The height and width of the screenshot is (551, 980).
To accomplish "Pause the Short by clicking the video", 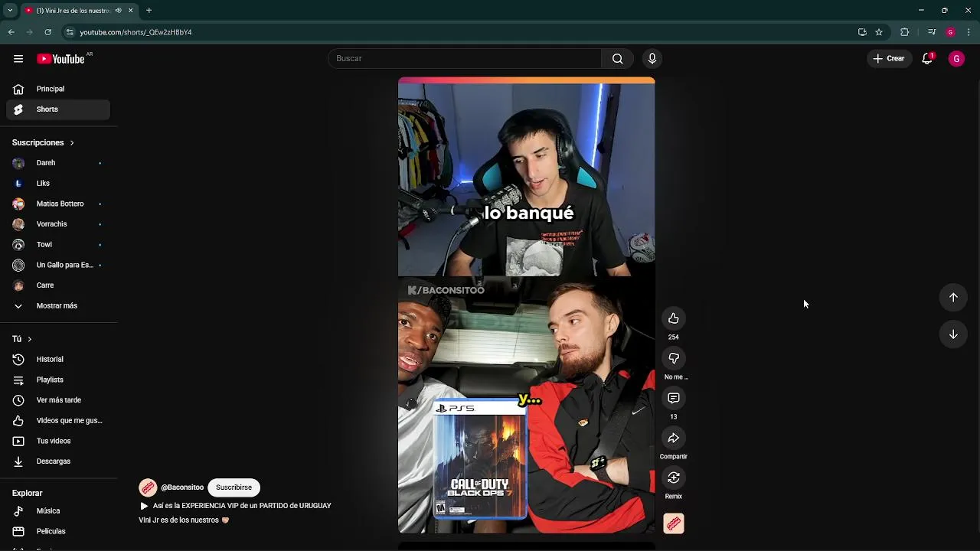I will tap(526, 306).
